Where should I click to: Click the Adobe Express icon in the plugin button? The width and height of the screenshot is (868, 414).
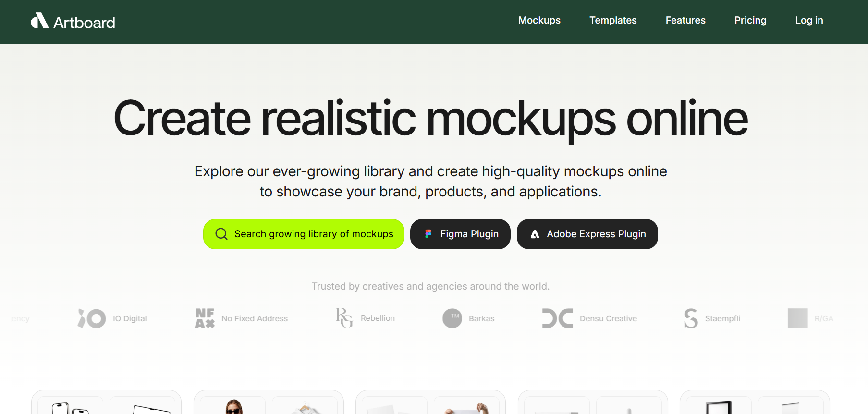point(535,234)
